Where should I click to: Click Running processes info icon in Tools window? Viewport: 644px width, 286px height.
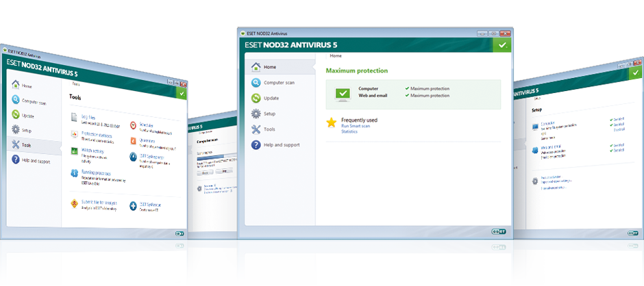pyautogui.click(x=75, y=173)
